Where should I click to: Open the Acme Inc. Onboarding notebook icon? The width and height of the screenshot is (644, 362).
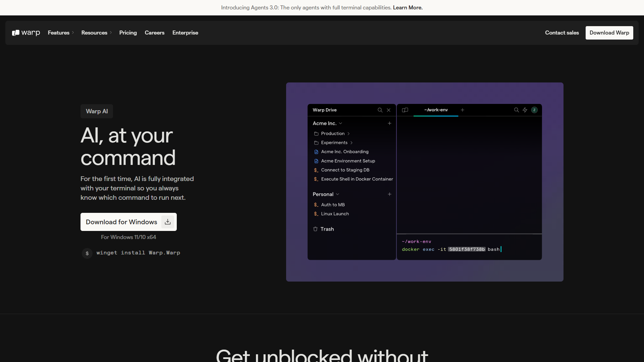coord(316,152)
